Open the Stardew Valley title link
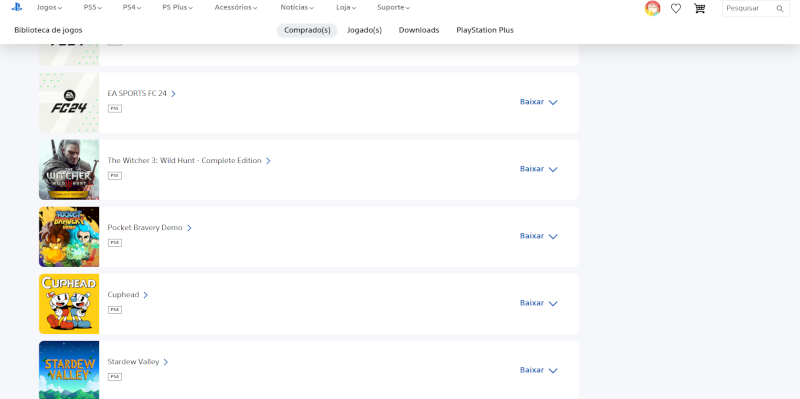800x399 pixels. click(x=133, y=362)
